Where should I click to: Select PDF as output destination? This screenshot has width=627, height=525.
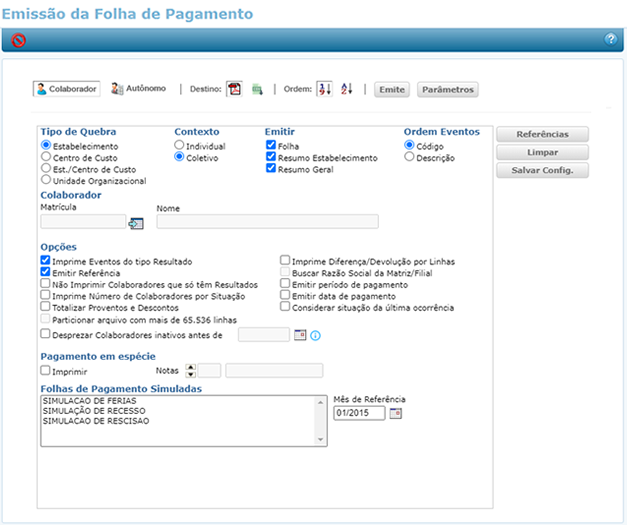click(x=234, y=89)
